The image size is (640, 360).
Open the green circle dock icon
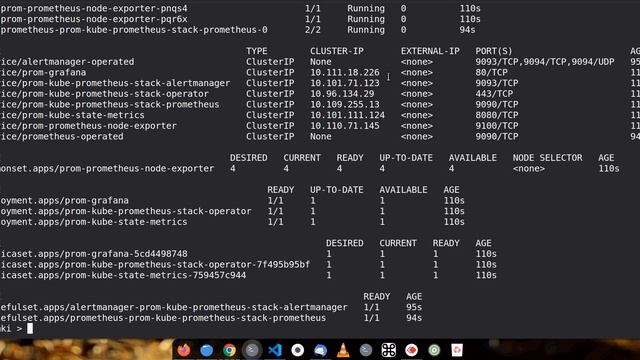point(434,350)
